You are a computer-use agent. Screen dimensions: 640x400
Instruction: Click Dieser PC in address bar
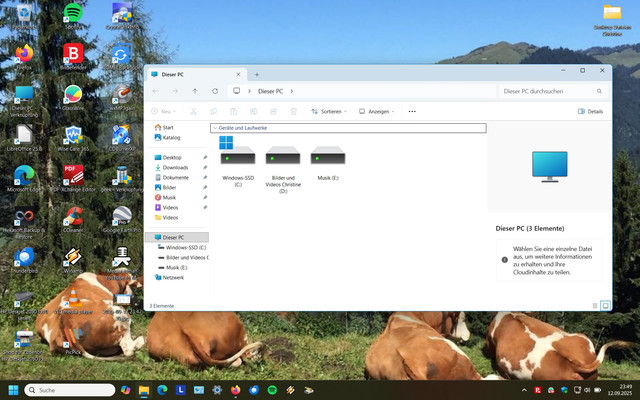pyautogui.click(x=270, y=91)
